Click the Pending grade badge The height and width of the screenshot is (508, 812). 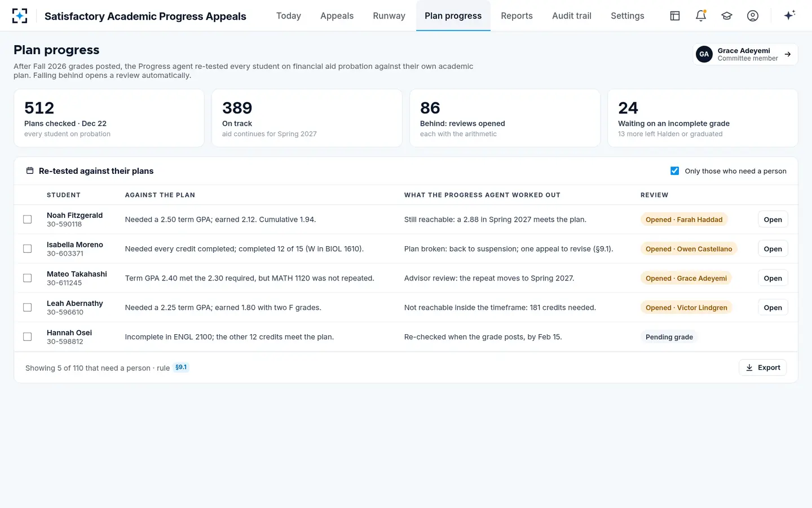pyautogui.click(x=669, y=337)
